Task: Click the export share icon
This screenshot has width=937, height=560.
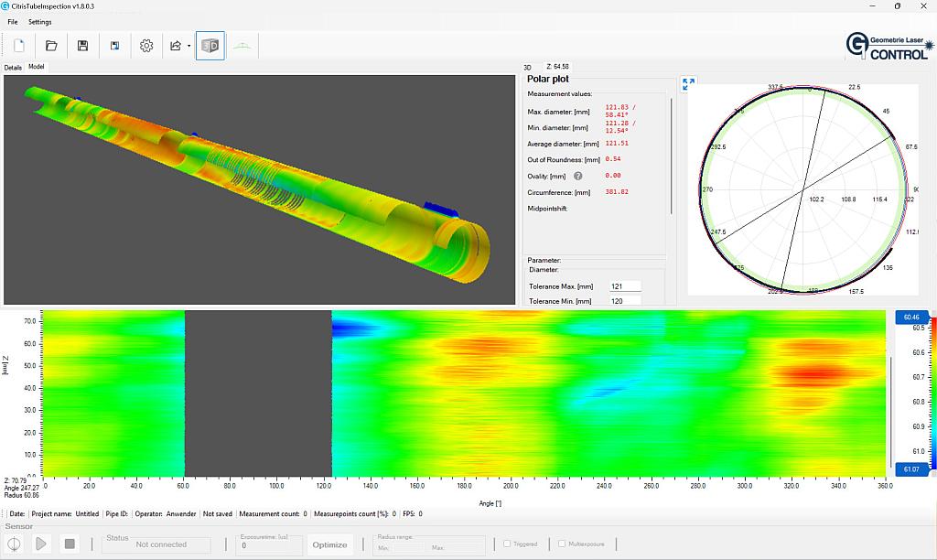Action: pos(175,45)
